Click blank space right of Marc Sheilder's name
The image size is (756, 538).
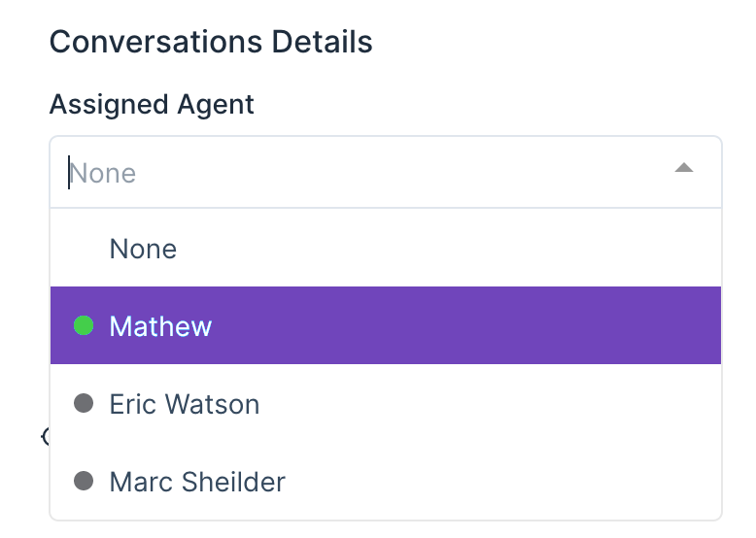pos(505,482)
